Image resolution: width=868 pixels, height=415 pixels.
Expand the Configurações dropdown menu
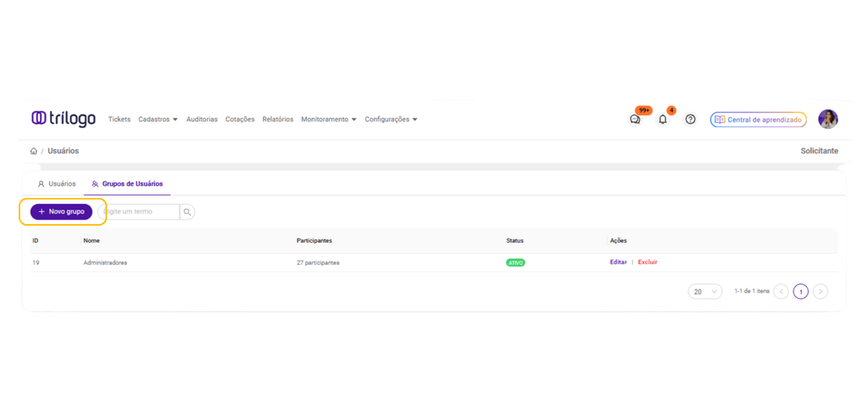pos(391,119)
